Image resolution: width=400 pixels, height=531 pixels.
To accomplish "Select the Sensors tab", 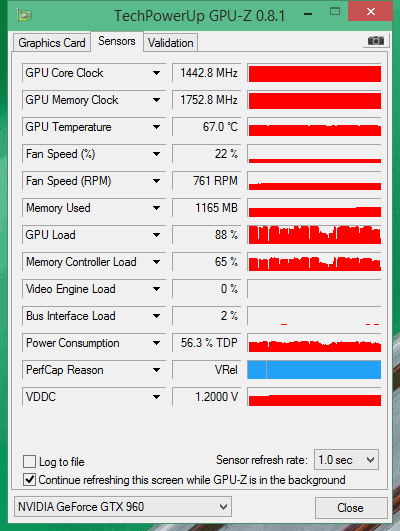I will pyautogui.click(x=117, y=41).
